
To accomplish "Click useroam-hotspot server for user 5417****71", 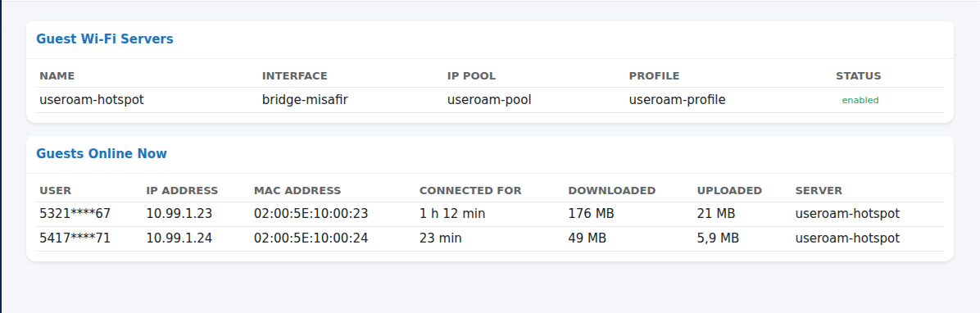I will [x=847, y=238].
